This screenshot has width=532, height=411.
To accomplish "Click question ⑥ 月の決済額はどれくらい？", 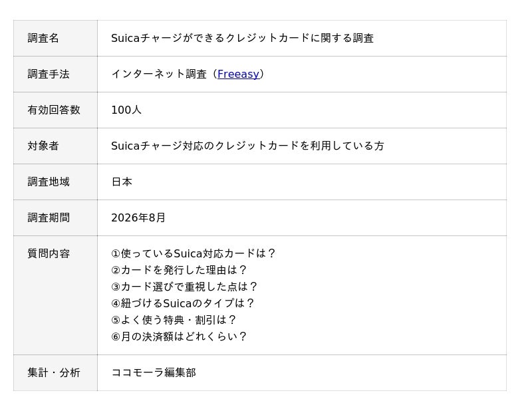I will click(x=179, y=337).
